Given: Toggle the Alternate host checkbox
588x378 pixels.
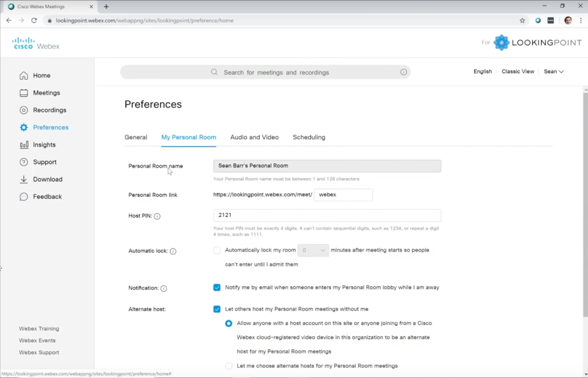Looking at the screenshot, I should point(217,309).
